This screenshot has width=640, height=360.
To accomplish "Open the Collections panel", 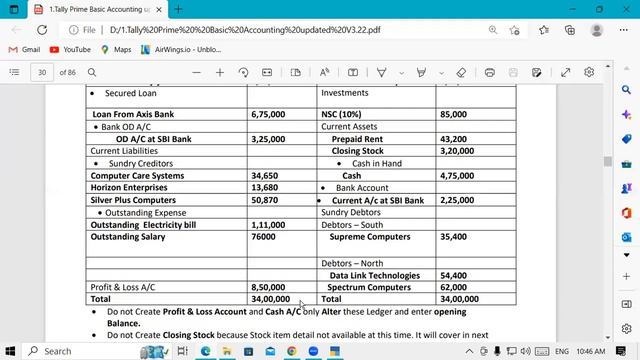I will pyautogui.click(x=570, y=30).
